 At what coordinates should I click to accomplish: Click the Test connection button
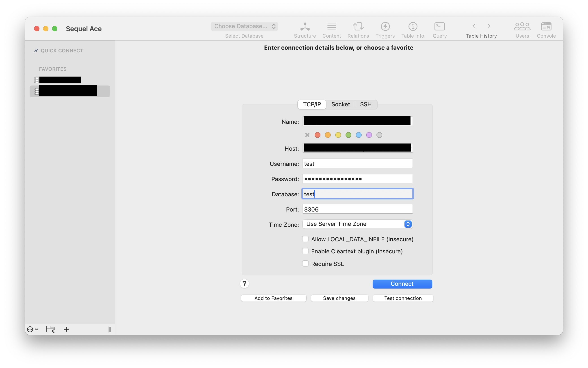(403, 298)
